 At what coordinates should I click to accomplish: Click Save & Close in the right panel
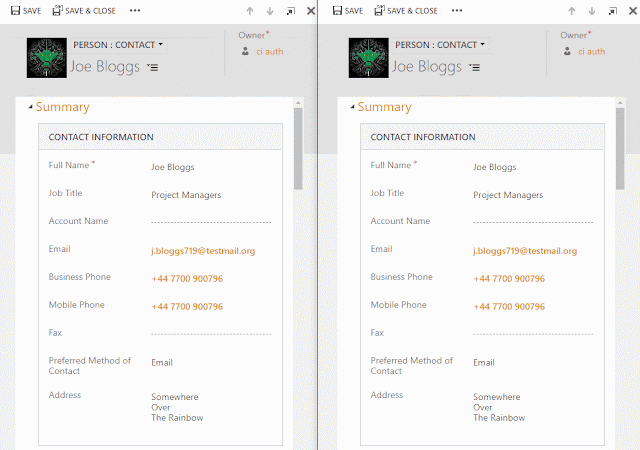406,10
